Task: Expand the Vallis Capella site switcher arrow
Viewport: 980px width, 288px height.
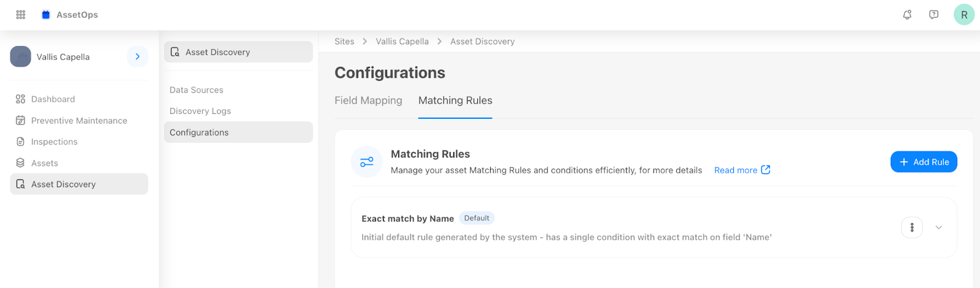Action: coord(137,56)
